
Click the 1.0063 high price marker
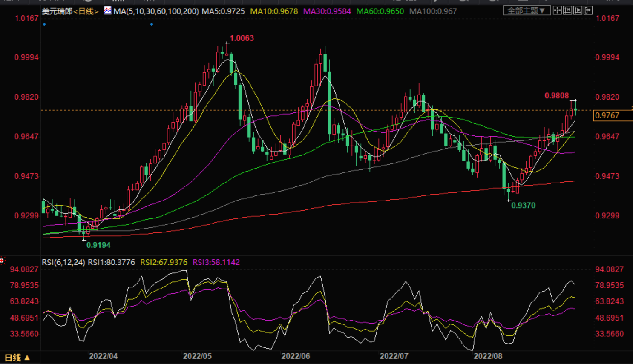[x=242, y=38]
